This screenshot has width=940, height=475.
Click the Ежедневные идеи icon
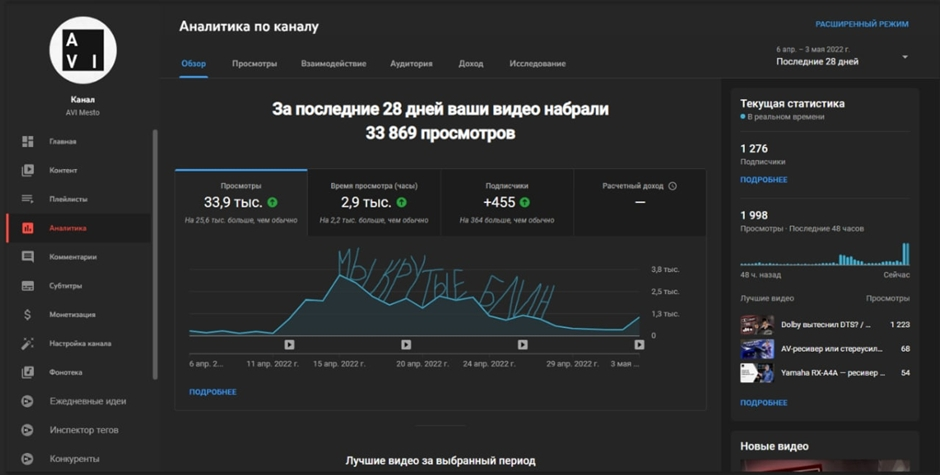click(x=28, y=401)
